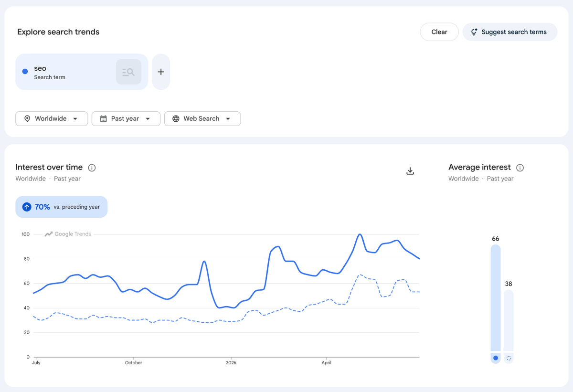Click the 70% vs. preceding year badge
573x392 pixels.
62,207
